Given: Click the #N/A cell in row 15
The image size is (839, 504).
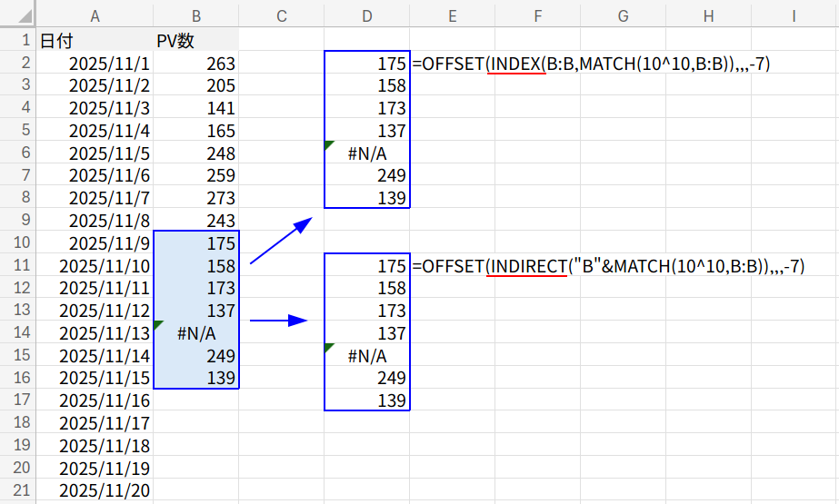Looking at the screenshot, I should [366, 356].
